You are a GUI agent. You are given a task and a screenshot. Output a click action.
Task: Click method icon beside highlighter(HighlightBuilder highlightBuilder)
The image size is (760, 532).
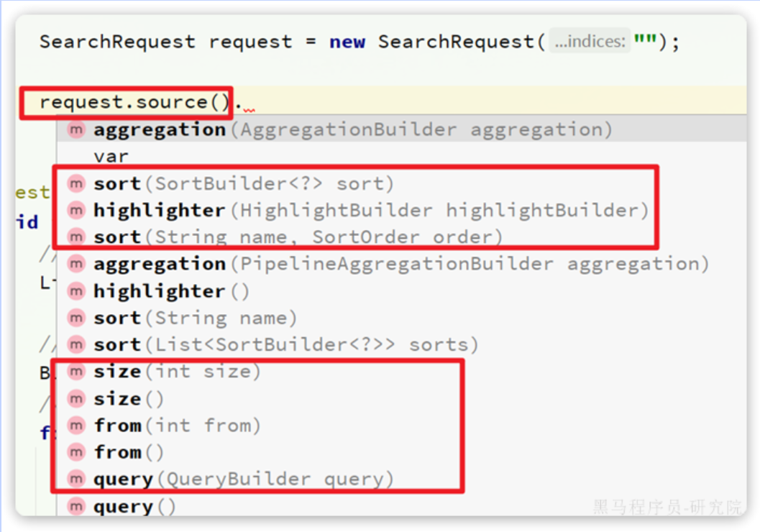75,211
